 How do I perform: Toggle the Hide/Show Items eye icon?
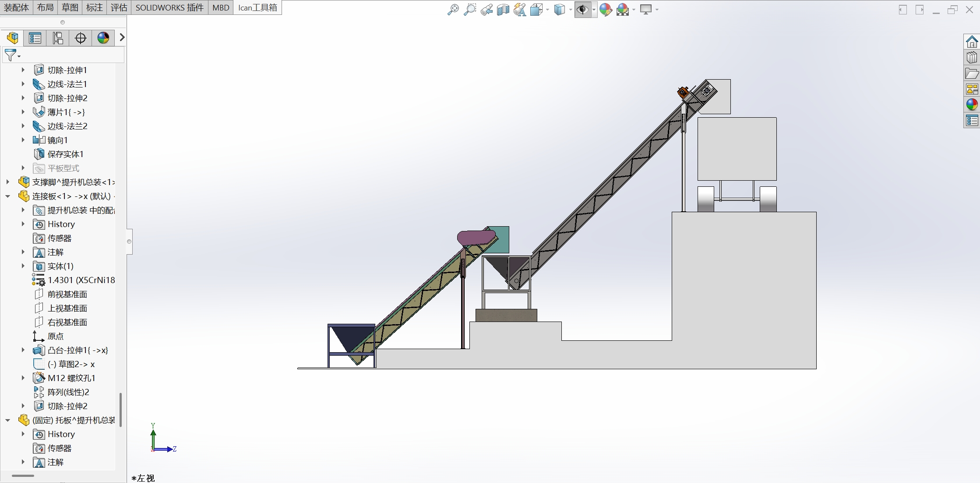(x=582, y=10)
